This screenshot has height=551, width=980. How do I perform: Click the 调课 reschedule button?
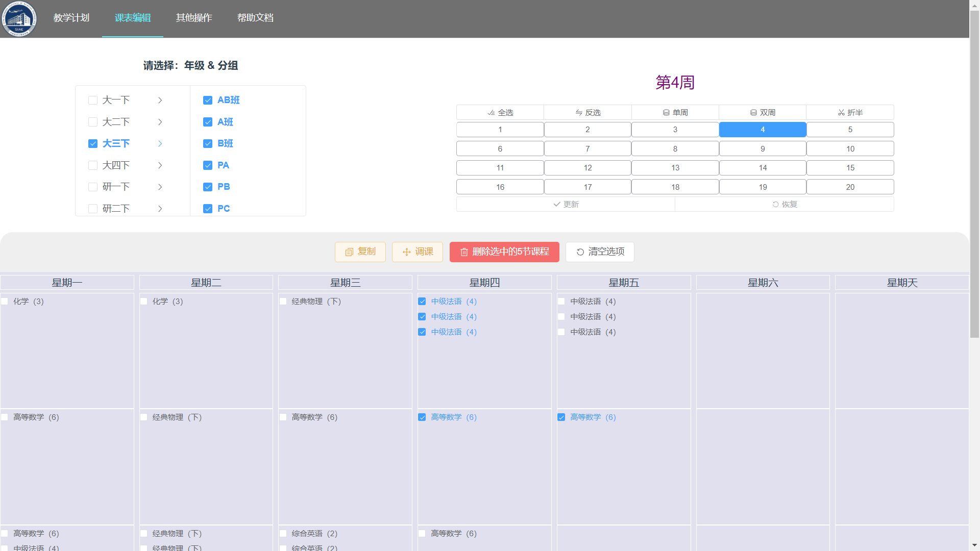tap(418, 252)
